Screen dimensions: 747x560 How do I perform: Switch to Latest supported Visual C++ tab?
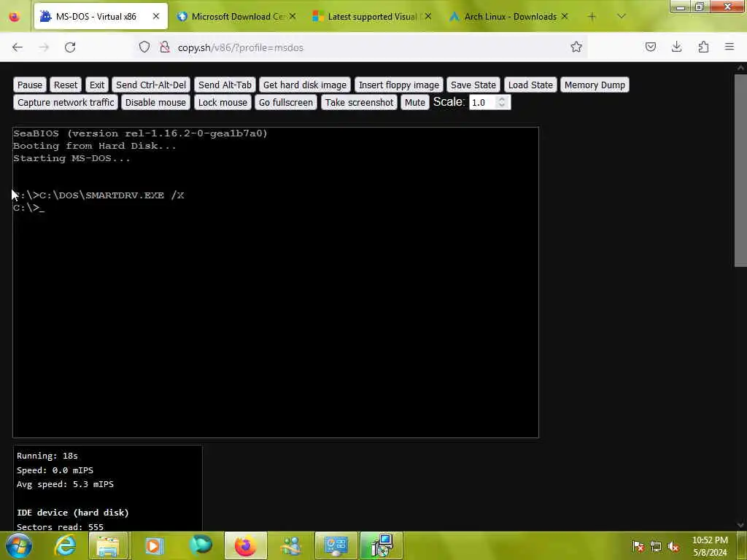coord(372,17)
